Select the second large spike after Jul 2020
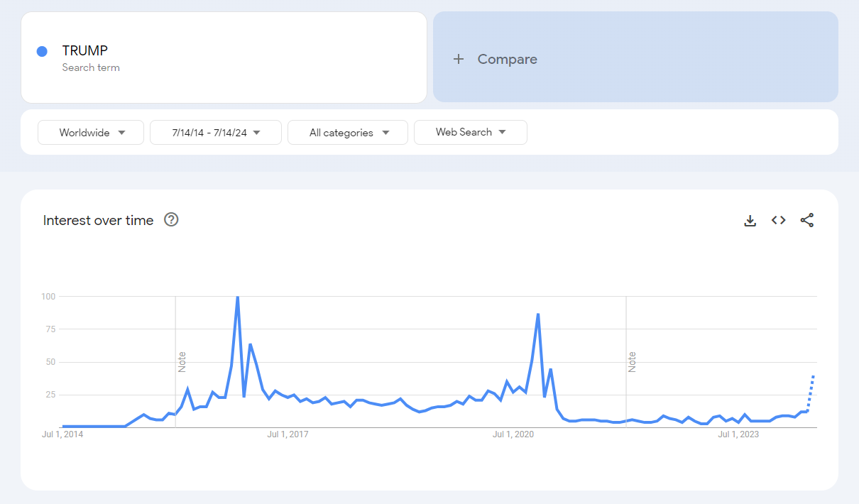This screenshot has height=504, width=859. point(538,314)
